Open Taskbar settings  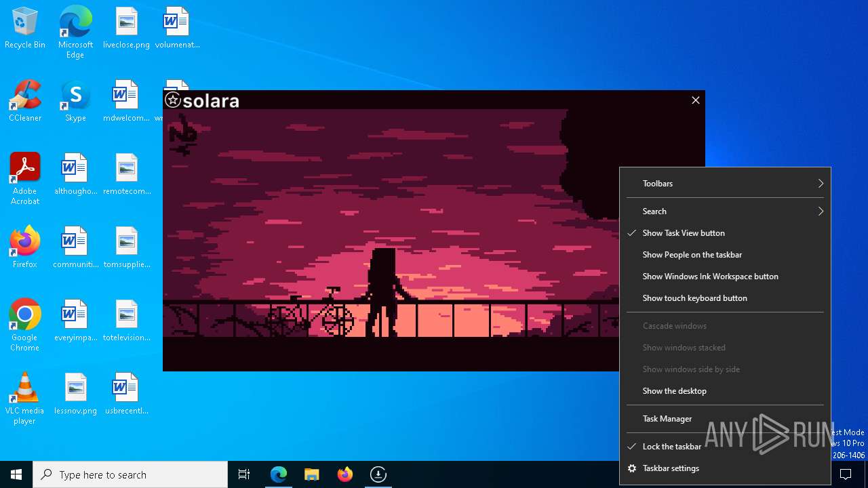pyautogui.click(x=725, y=468)
